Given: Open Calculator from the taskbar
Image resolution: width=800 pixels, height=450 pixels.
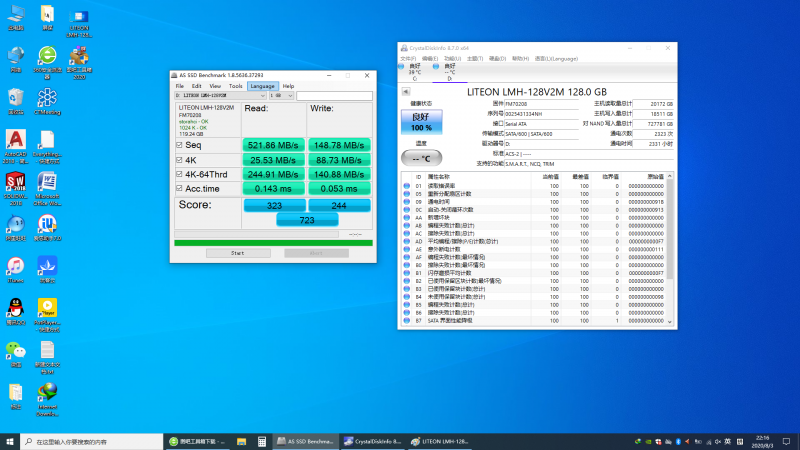Looking at the screenshot, I should tap(262, 441).
